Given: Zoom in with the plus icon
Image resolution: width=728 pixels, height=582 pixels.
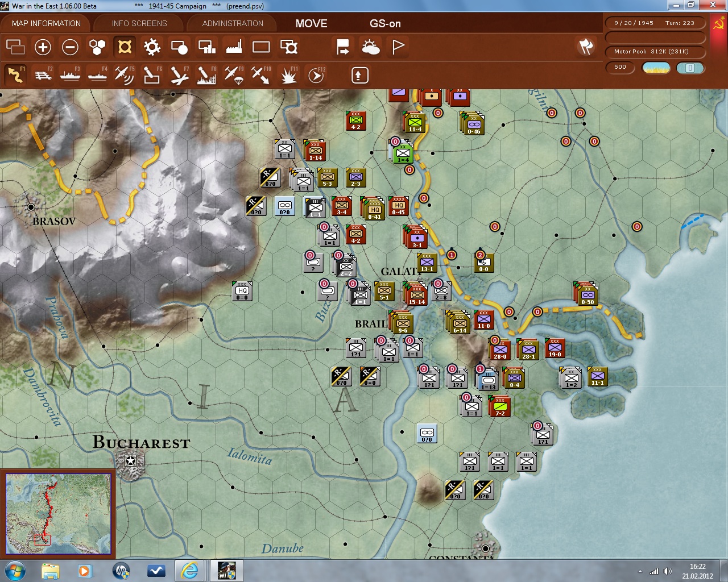Looking at the screenshot, I should pos(43,47).
